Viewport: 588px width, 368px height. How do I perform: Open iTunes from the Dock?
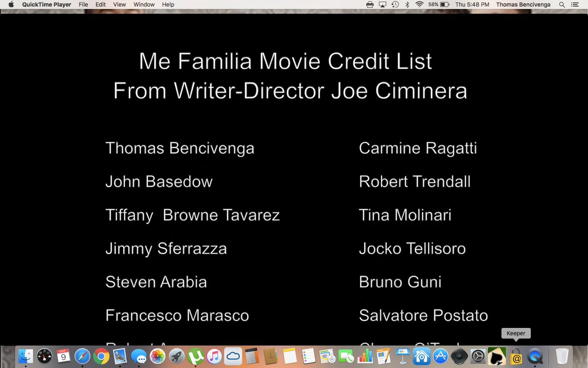pos(214,357)
